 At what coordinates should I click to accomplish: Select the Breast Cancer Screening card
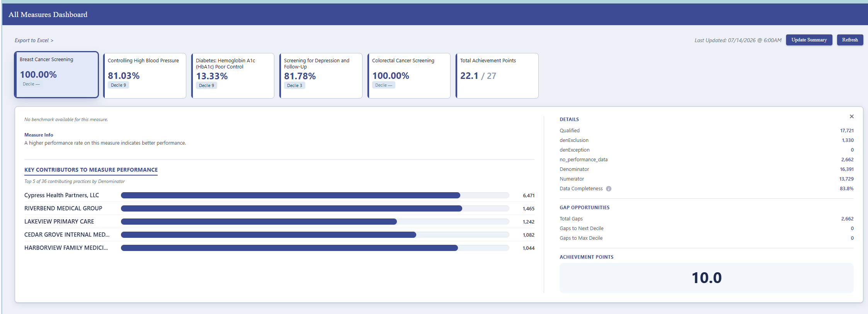[56, 75]
